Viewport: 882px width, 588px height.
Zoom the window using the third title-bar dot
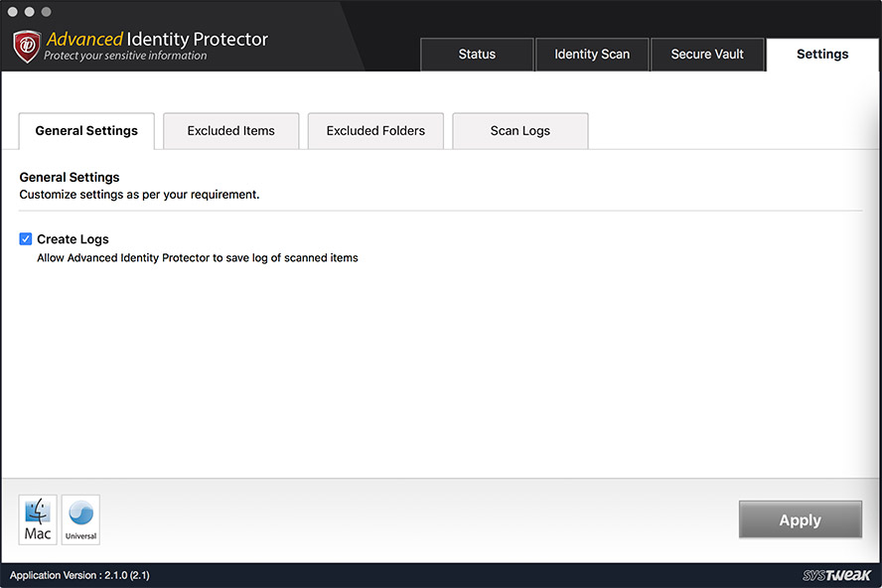point(46,12)
